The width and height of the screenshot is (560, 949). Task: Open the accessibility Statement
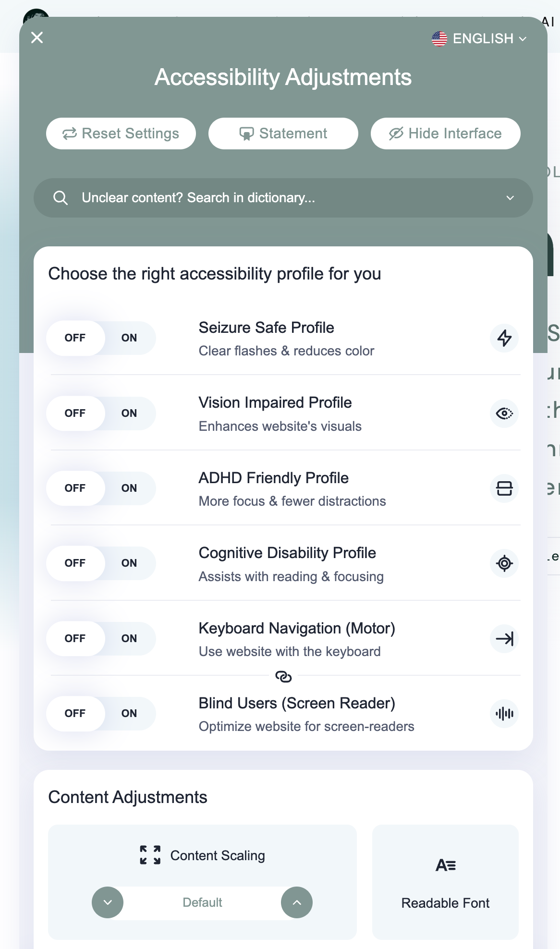[x=283, y=134]
